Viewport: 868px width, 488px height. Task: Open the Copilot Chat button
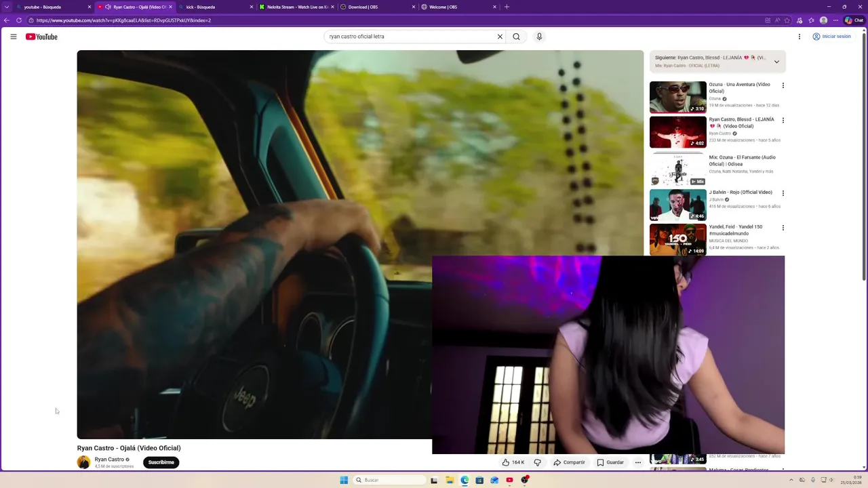point(854,20)
